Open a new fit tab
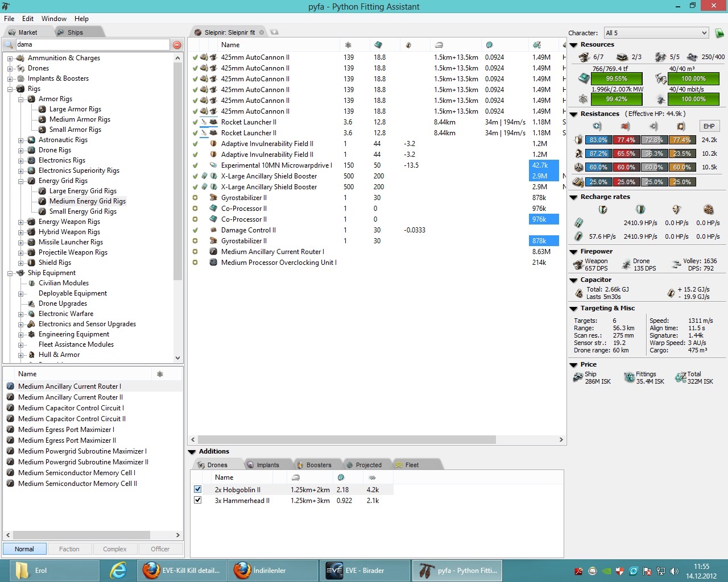728x582 pixels. 274,32
